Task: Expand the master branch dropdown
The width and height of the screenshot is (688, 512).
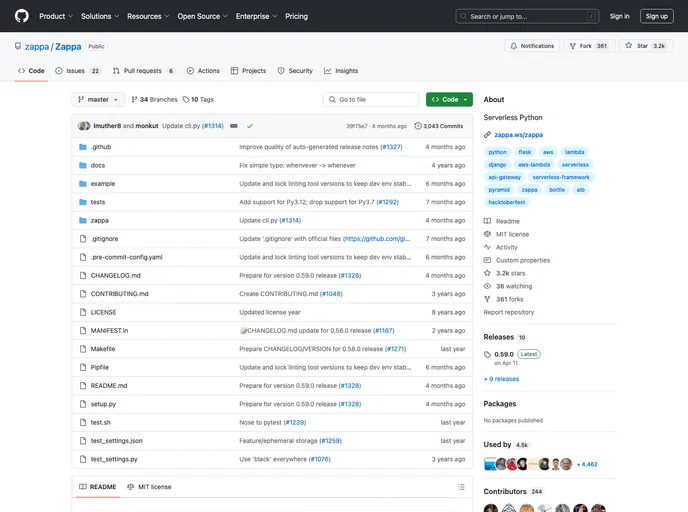Action: point(98,100)
